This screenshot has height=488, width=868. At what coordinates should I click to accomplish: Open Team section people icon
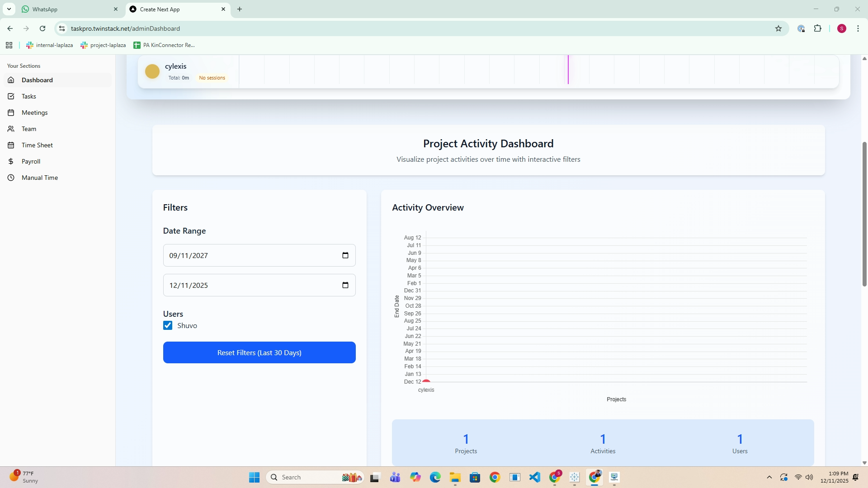point(11,129)
